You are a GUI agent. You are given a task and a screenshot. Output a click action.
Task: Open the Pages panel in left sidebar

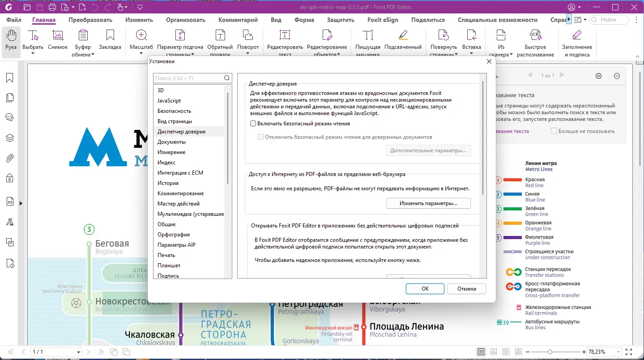coord(9,98)
